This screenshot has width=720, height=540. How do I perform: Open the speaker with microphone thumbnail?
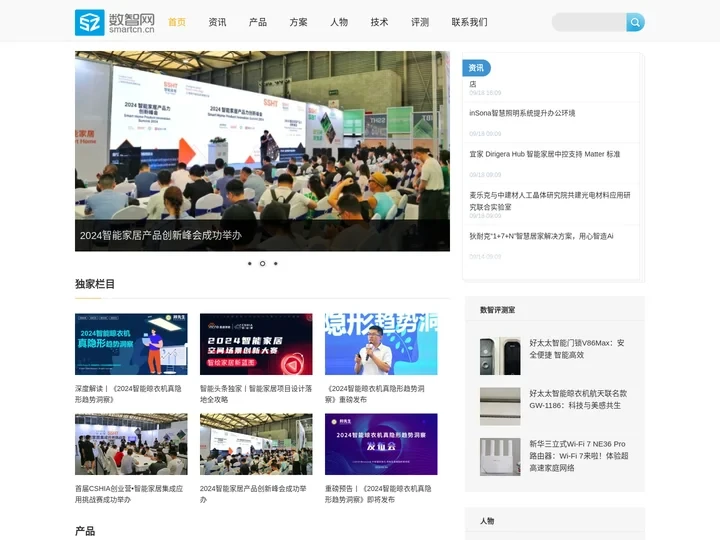pyautogui.click(x=381, y=344)
